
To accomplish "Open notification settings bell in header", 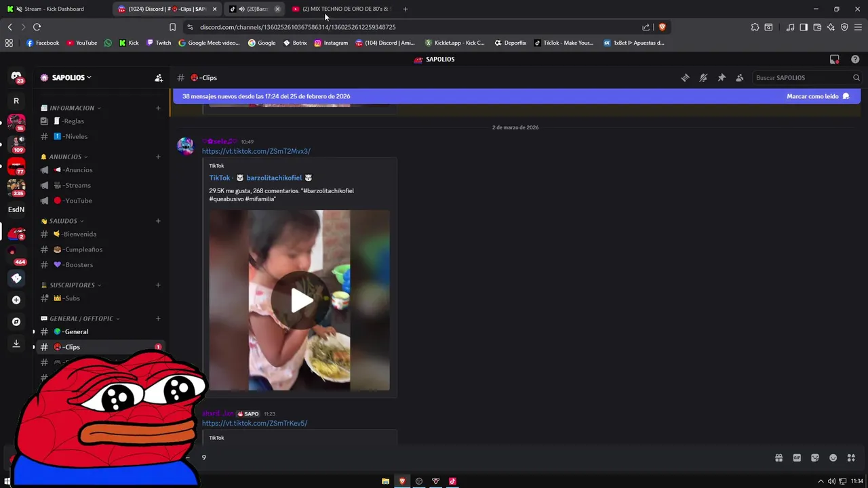I will (703, 78).
